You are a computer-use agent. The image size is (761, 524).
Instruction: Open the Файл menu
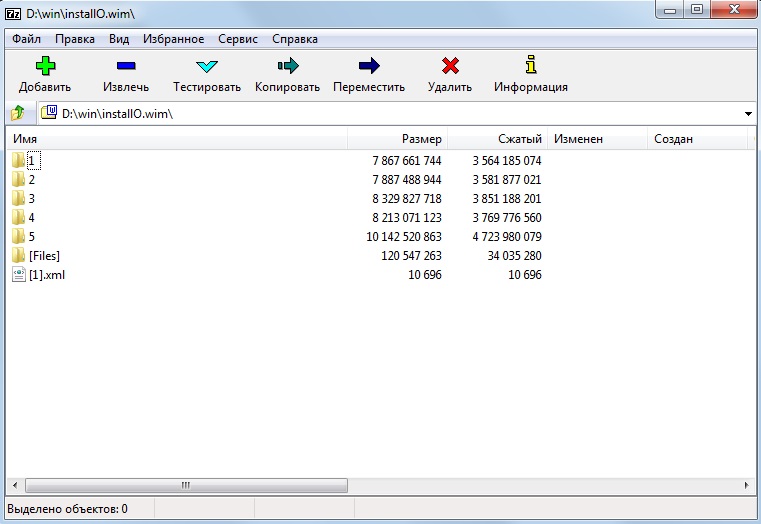click(x=27, y=39)
